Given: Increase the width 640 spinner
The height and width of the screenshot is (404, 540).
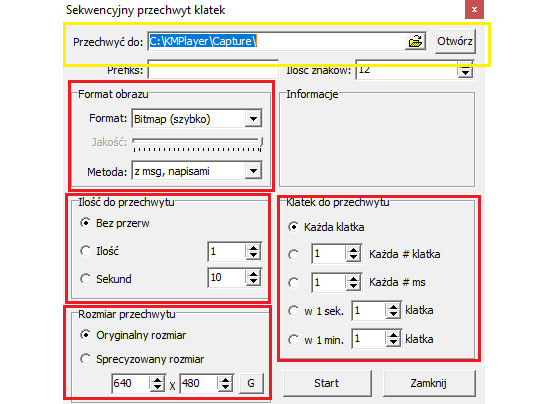Looking at the screenshot, I should (x=157, y=380).
